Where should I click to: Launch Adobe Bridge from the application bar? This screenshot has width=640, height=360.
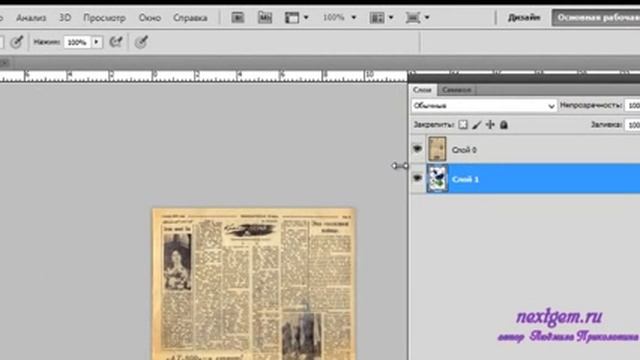click(238, 18)
